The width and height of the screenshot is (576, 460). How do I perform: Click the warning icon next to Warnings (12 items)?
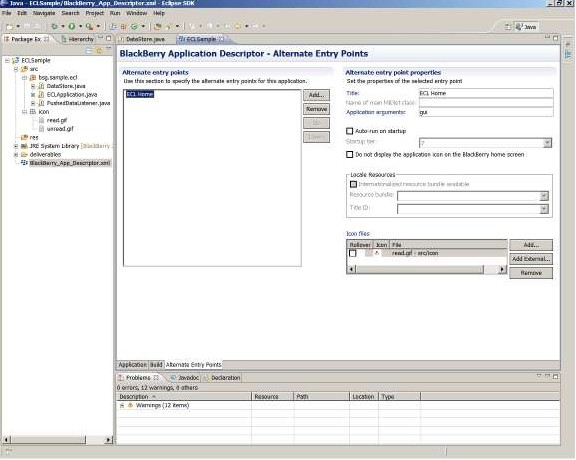(130, 405)
